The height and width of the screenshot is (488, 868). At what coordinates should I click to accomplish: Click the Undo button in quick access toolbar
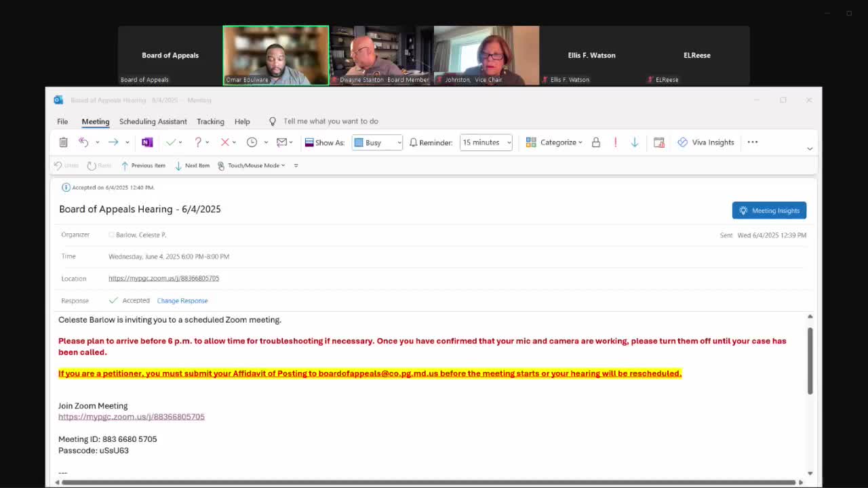tap(66, 165)
